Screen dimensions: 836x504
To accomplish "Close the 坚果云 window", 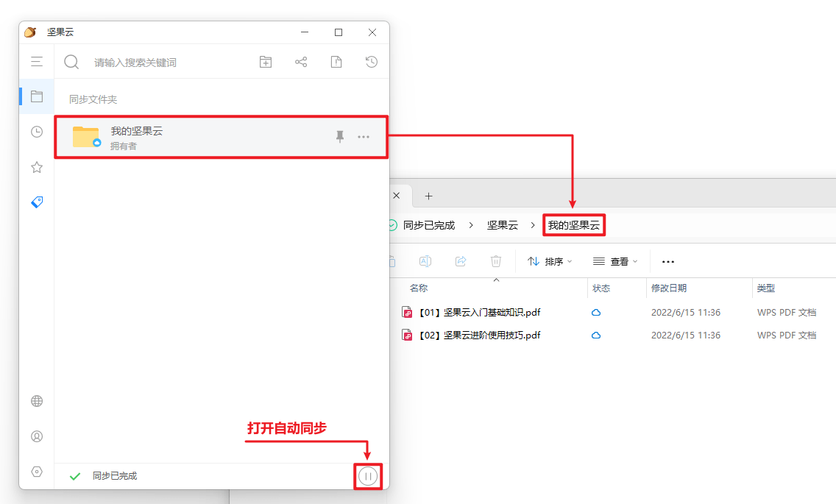I will pos(372,32).
